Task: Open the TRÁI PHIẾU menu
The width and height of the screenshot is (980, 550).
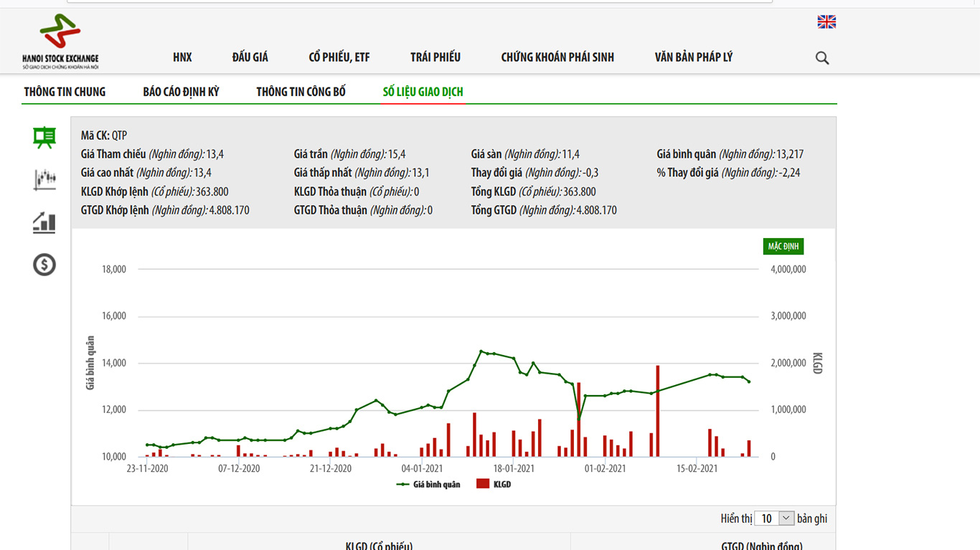Action: 435,57
